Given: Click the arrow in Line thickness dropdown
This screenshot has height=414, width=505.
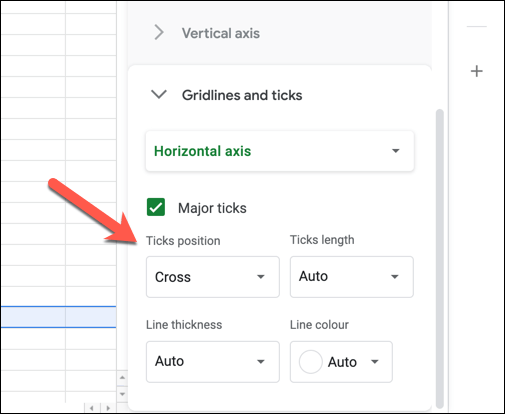Looking at the screenshot, I should (x=261, y=362).
